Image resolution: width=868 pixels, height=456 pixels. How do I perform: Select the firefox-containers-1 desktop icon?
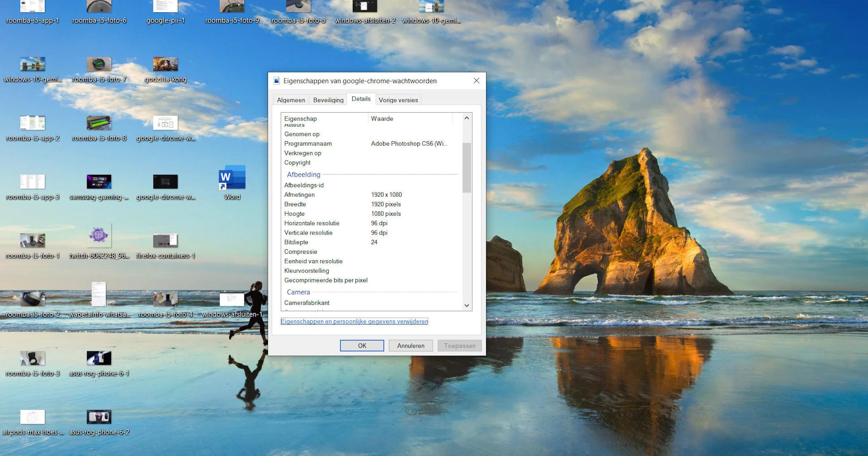[x=165, y=246]
